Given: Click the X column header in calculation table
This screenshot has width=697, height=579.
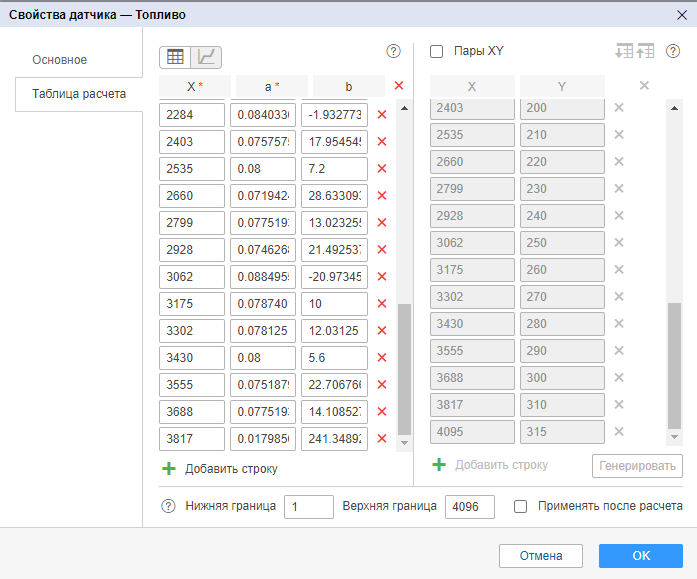Looking at the screenshot, I should click(x=195, y=87).
